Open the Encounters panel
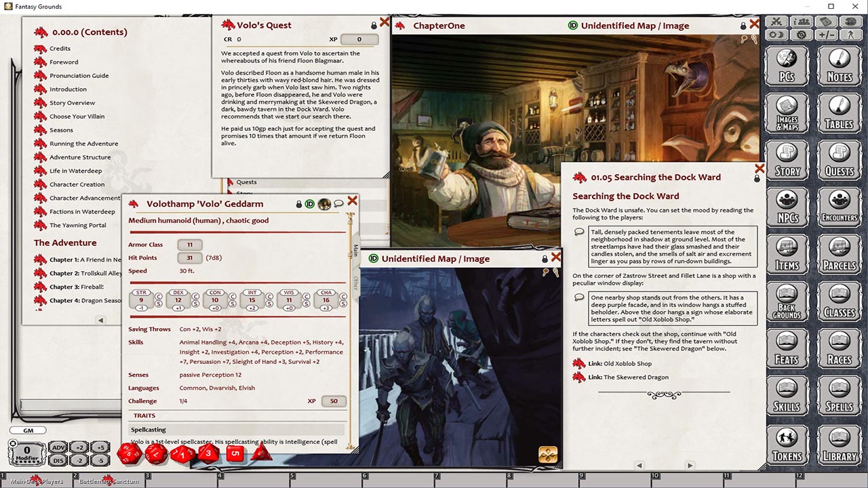868x488 pixels. pos(839,208)
